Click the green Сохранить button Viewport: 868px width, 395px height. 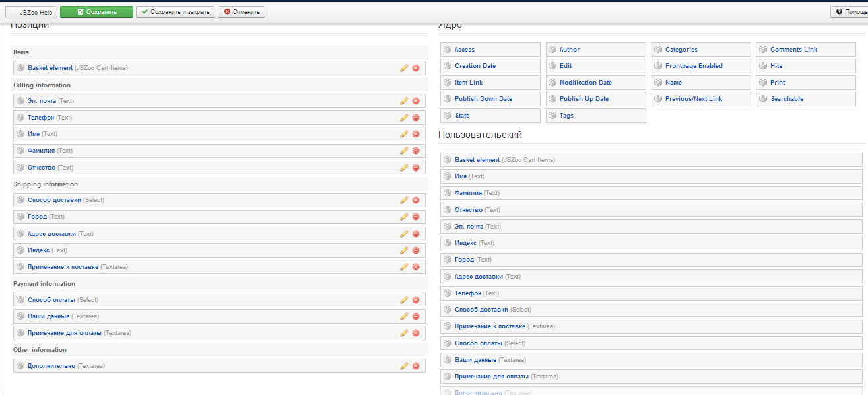coord(96,12)
